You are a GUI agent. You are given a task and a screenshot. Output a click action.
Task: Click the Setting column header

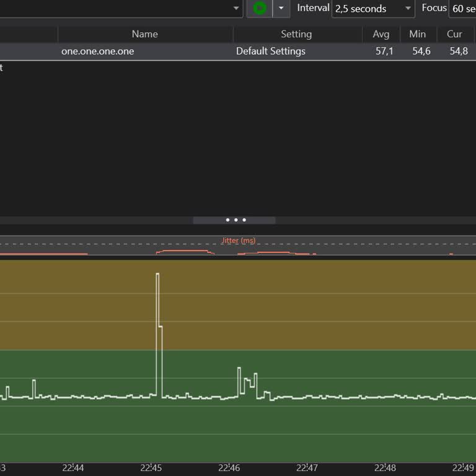pyautogui.click(x=296, y=34)
